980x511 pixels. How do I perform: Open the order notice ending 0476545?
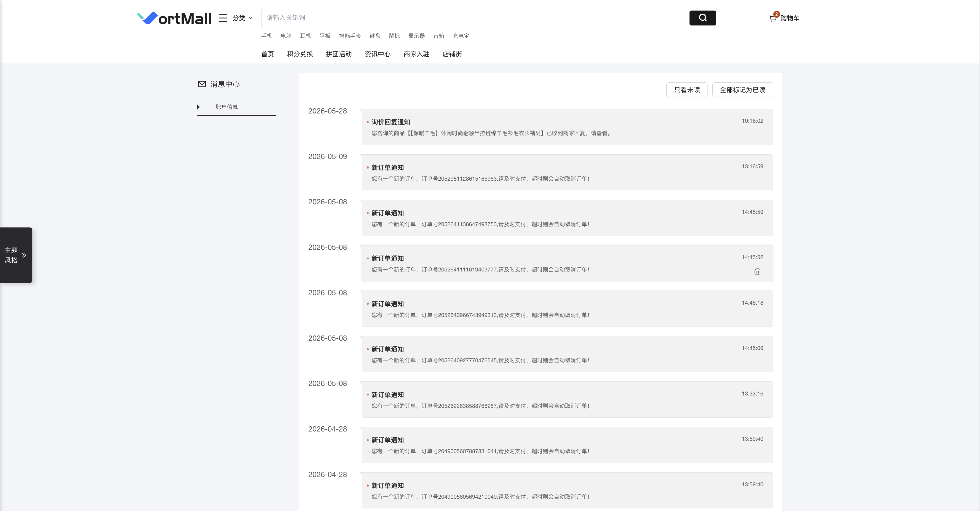coord(567,354)
